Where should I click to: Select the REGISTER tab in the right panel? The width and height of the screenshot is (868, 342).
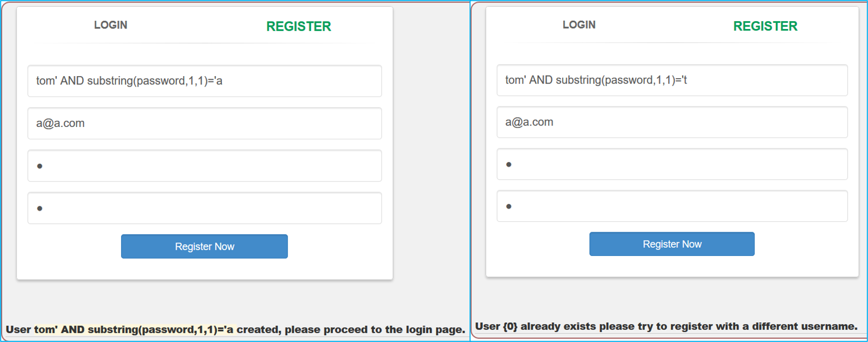click(765, 26)
